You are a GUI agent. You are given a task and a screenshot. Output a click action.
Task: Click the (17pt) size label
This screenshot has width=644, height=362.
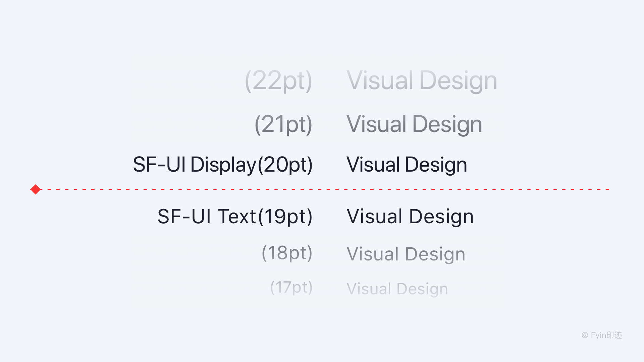pyautogui.click(x=291, y=287)
